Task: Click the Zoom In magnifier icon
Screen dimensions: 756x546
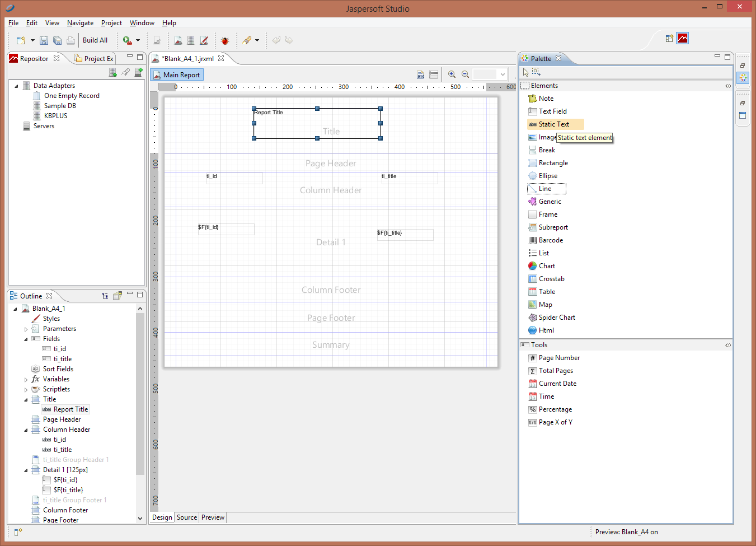Action: point(452,74)
